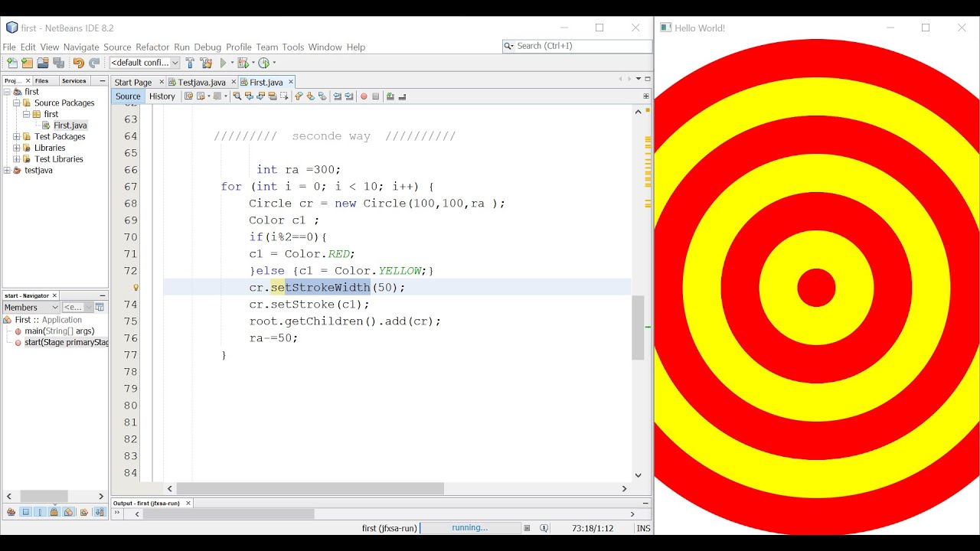This screenshot has height=551, width=980.
Task: Click the Find Selection magnifier icon in editor toolbar
Action: tap(237, 96)
